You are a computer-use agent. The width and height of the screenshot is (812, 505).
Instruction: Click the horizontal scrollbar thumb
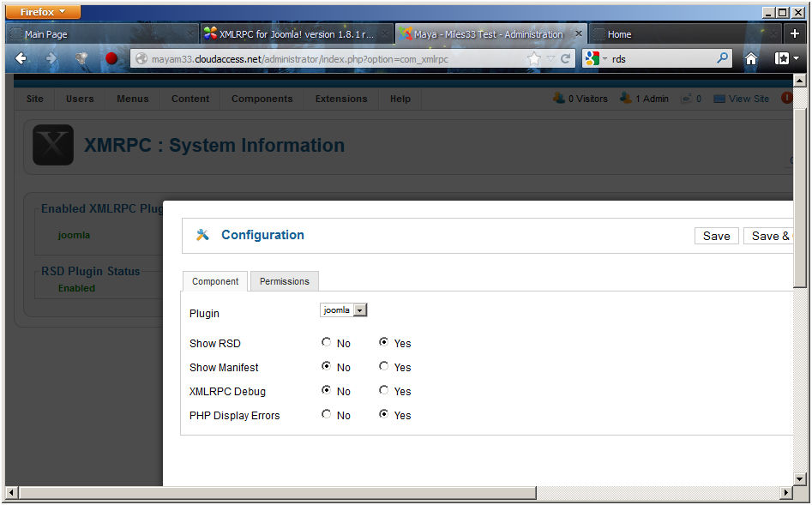[x=278, y=492]
